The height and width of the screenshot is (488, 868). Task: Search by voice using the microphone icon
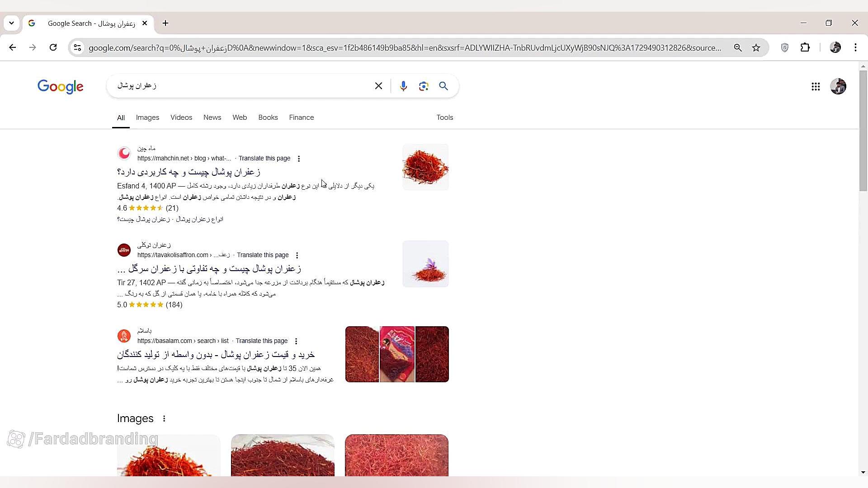[403, 86]
